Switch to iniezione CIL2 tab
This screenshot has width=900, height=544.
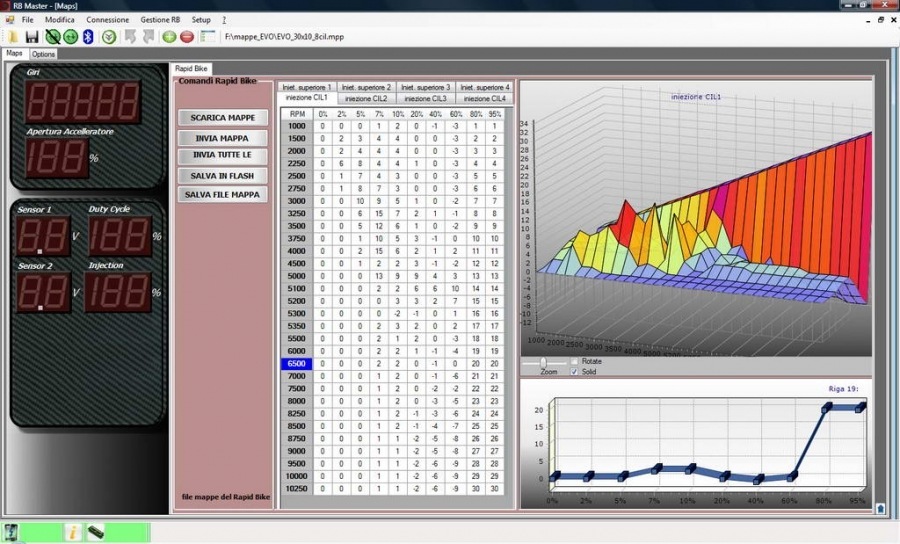tap(366, 99)
